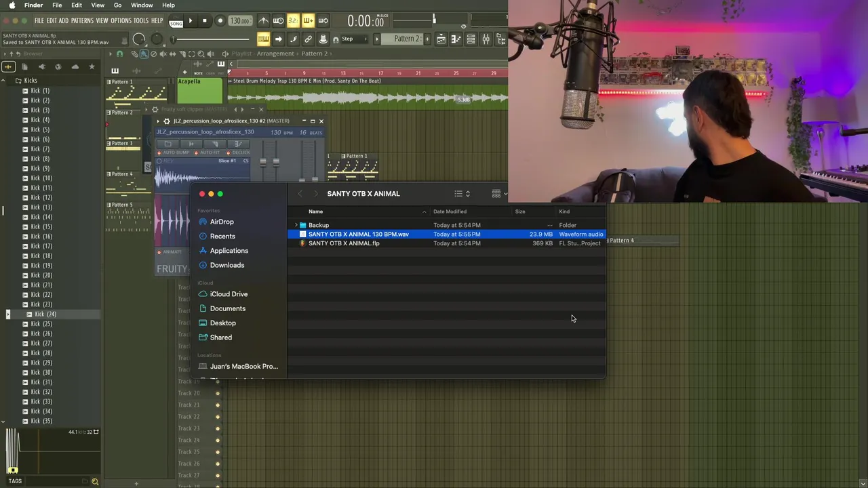Click the plus button next to Pattern 2
868x488 pixels.
click(x=426, y=39)
